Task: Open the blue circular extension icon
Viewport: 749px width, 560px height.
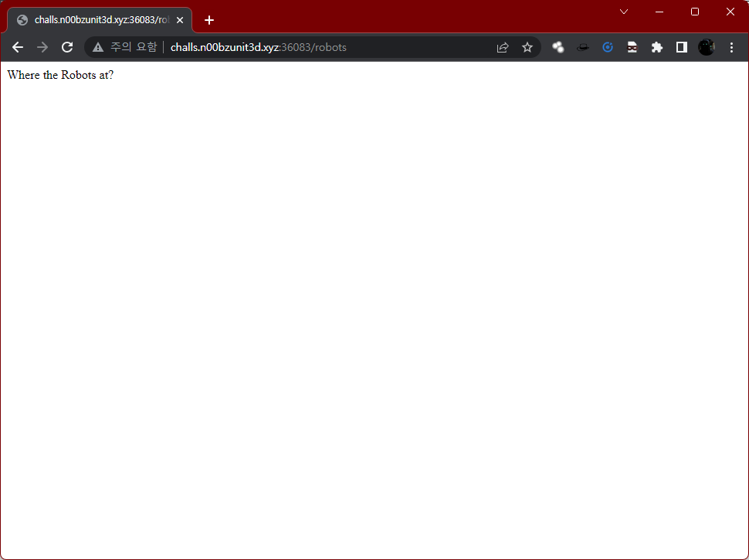Action: (608, 47)
